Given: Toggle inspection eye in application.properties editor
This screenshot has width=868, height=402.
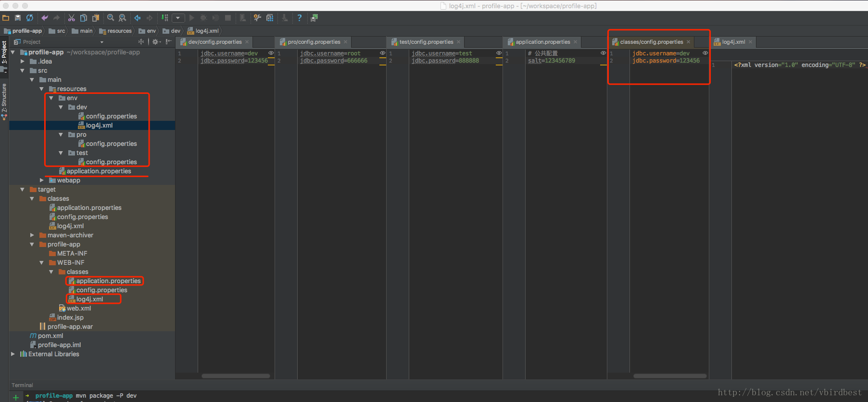Looking at the screenshot, I should pos(604,53).
